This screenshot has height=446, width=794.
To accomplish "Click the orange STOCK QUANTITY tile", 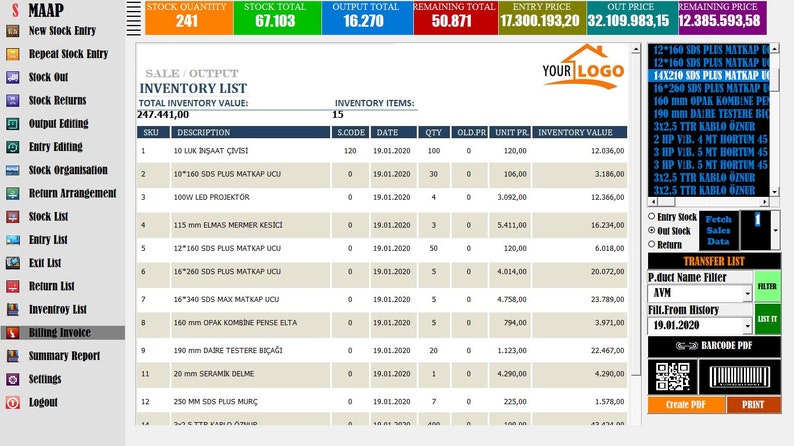I will [x=189, y=18].
